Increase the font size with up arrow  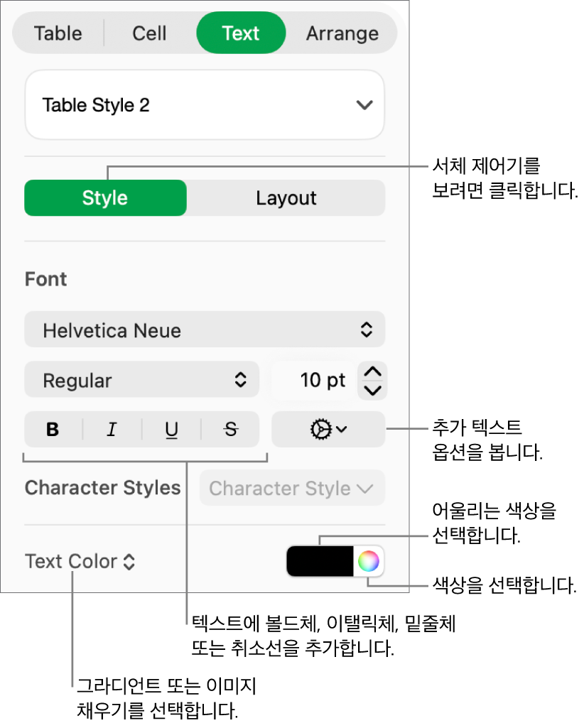[372, 371]
